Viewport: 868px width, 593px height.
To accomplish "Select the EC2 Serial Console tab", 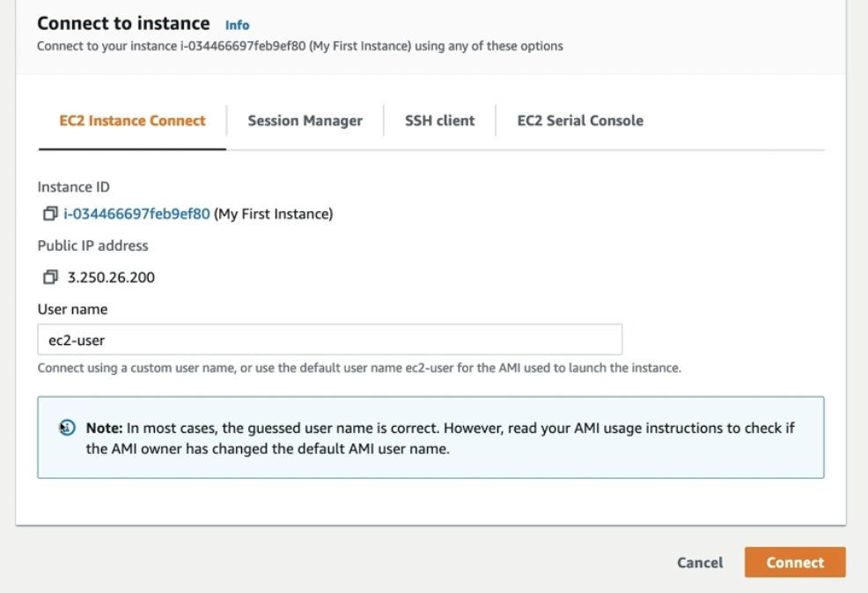I will coord(580,121).
